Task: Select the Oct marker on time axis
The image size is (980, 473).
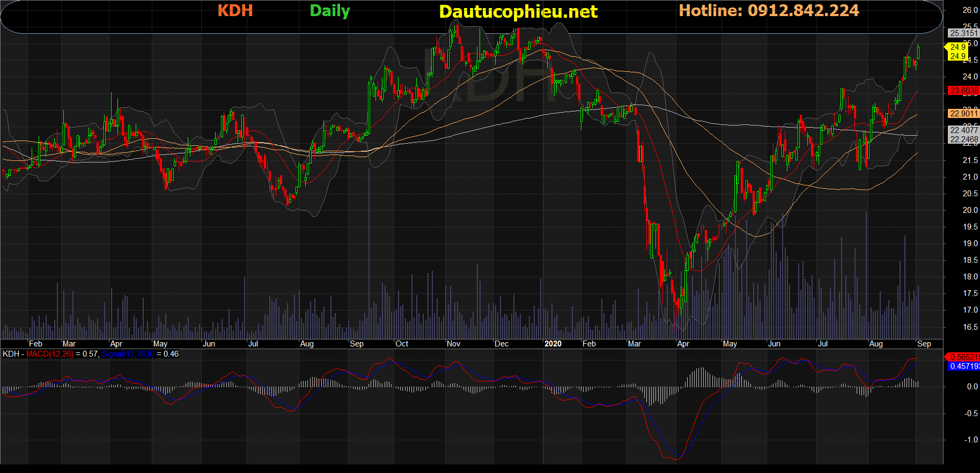Action: 401,344
